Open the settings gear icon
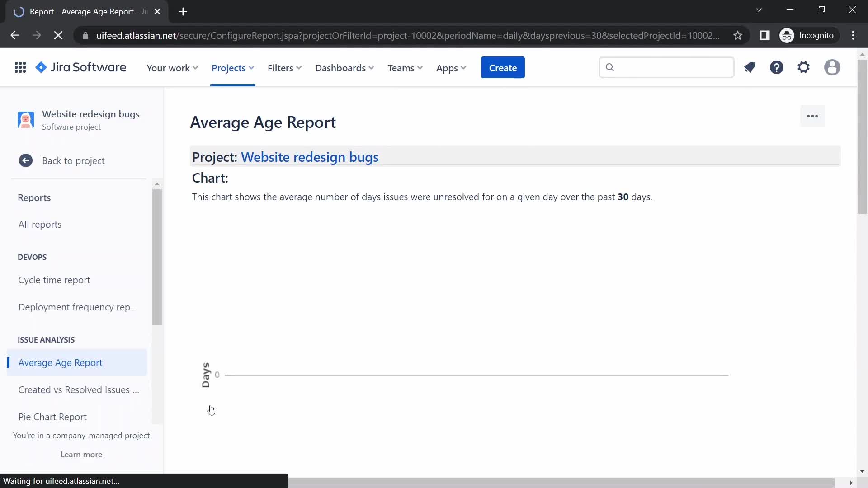Viewport: 868px width, 488px height. click(804, 68)
